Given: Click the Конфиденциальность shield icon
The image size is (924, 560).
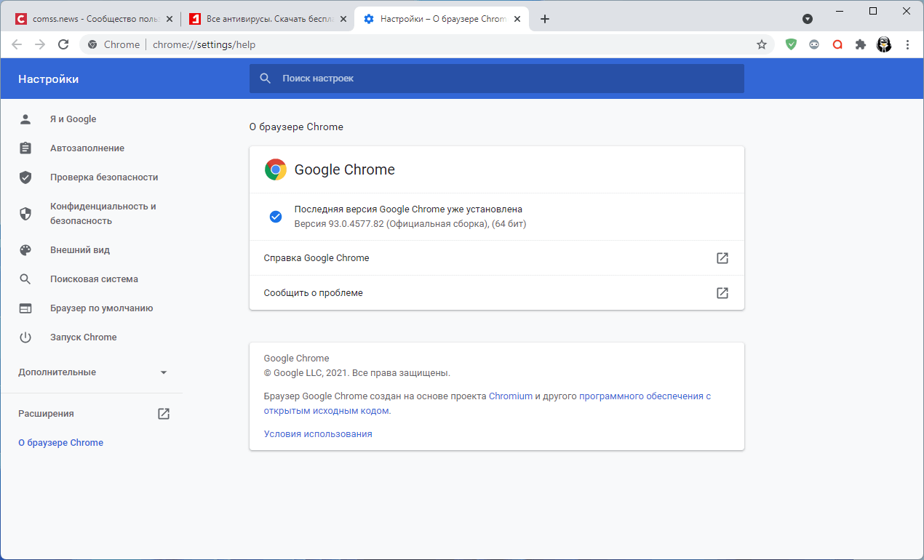Looking at the screenshot, I should coord(25,214).
